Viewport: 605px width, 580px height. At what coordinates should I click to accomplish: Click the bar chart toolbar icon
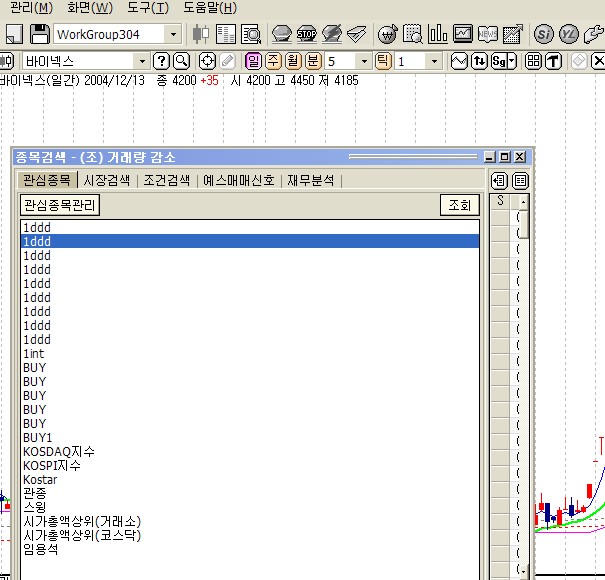(438, 34)
